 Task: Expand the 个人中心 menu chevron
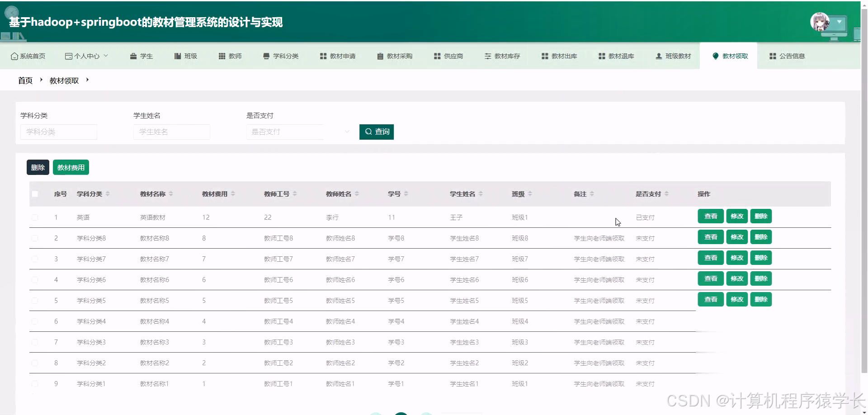tap(107, 56)
